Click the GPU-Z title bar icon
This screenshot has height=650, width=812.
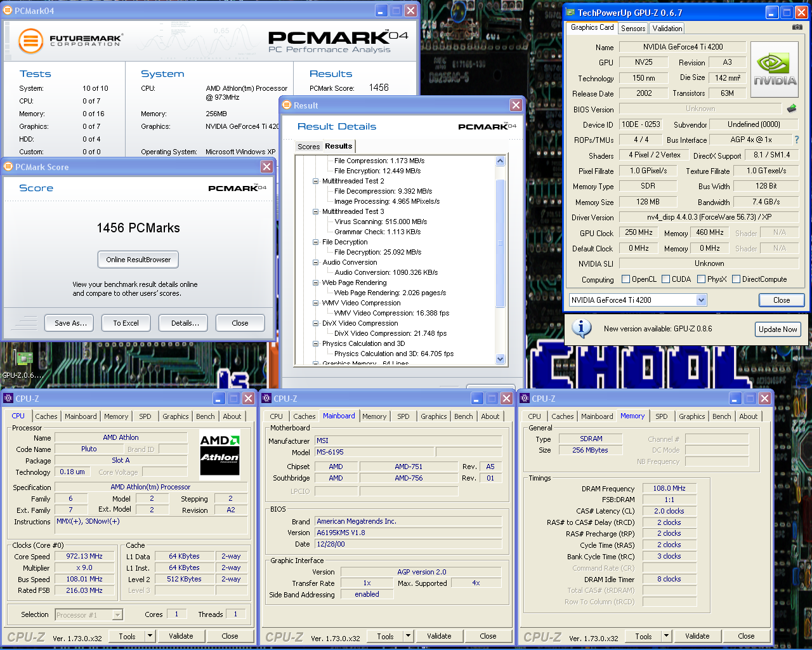pyautogui.click(x=570, y=12)
